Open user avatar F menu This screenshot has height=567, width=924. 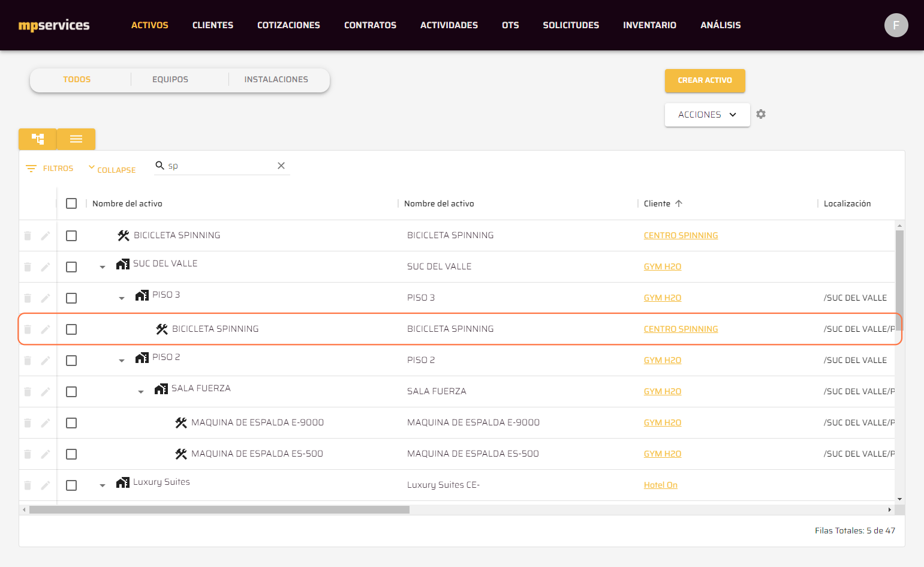pyautogui.click(x=896, y=25)
